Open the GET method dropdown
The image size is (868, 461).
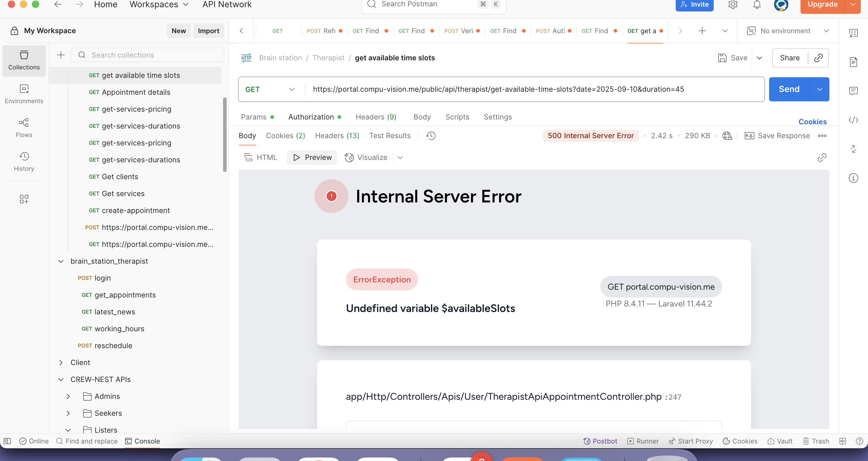(270, 89)
